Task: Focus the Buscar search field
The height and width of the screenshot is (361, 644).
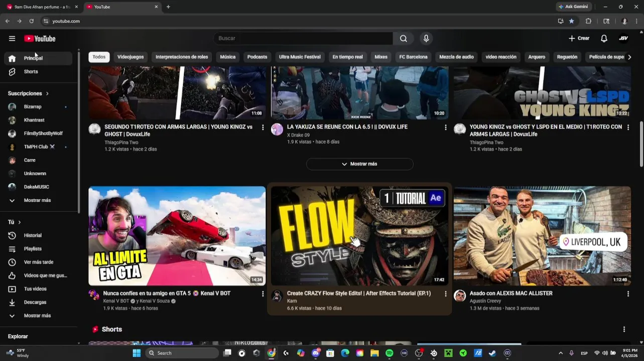Action: [303, 39]
